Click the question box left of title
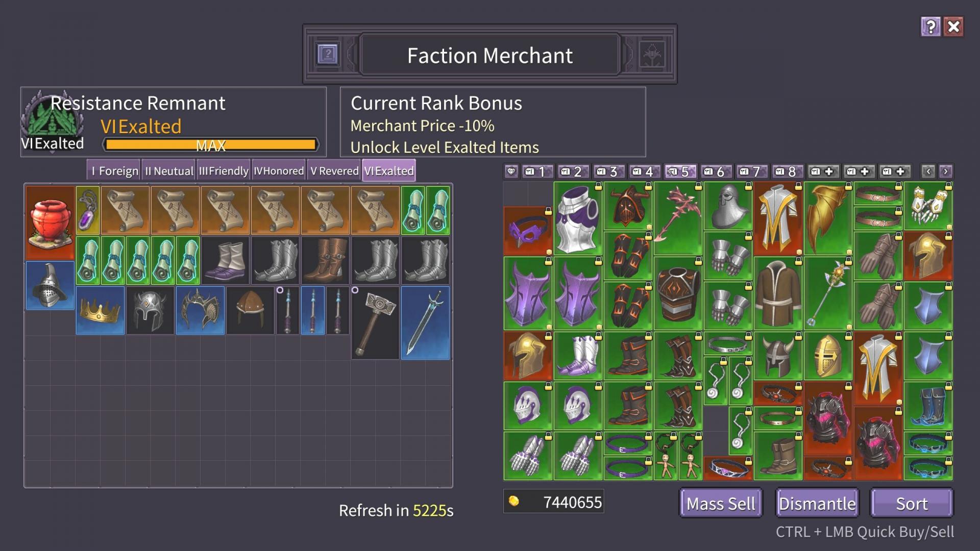The height and width of the screenshot is (551, 980). (328, 54)
